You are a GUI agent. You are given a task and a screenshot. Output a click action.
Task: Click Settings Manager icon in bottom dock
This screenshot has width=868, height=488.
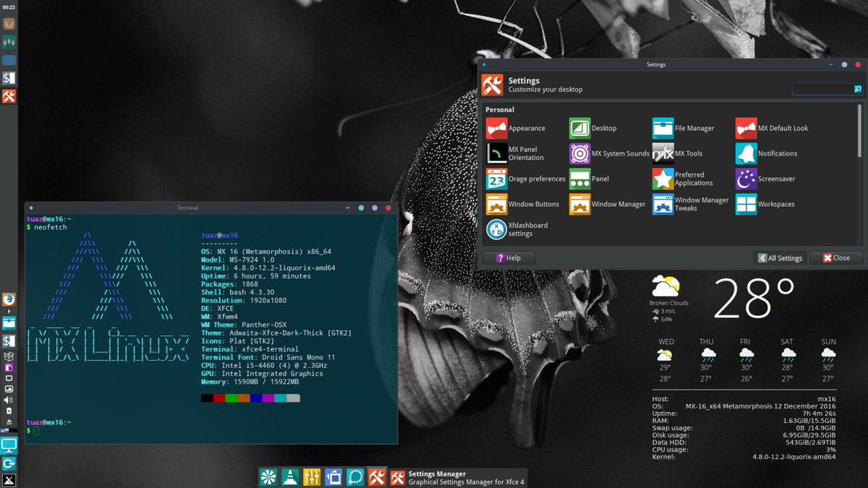coord(376,477)
